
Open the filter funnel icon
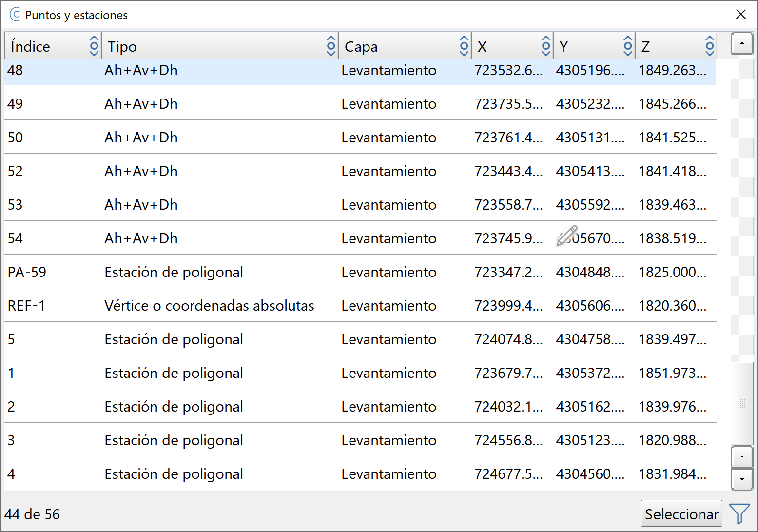coord(739,514)
